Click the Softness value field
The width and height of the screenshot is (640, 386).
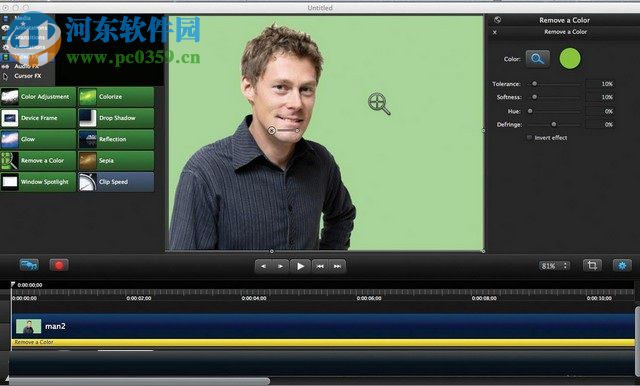pyautogui.click(x=600, y=97)
